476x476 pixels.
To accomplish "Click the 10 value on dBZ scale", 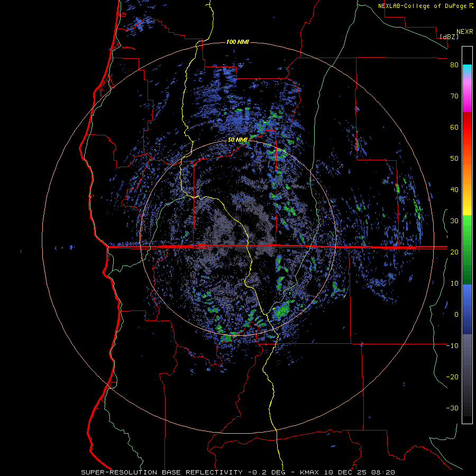I will (x=454, y=283).
